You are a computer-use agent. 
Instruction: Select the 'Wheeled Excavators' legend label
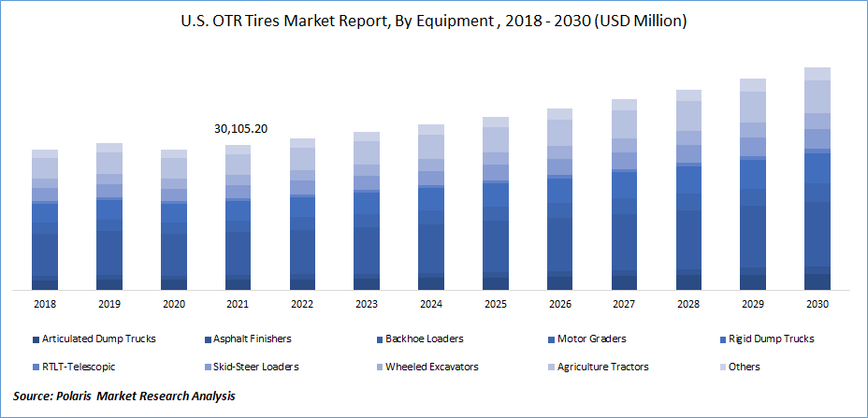[432, 367]
